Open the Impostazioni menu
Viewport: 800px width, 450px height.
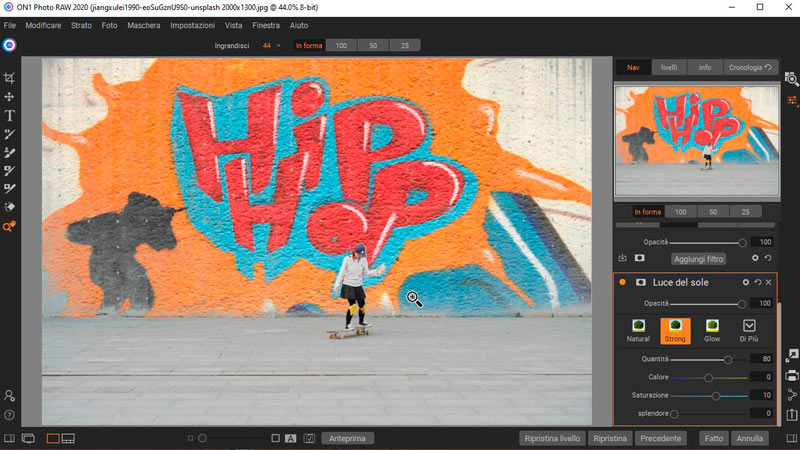pos(192,25)
